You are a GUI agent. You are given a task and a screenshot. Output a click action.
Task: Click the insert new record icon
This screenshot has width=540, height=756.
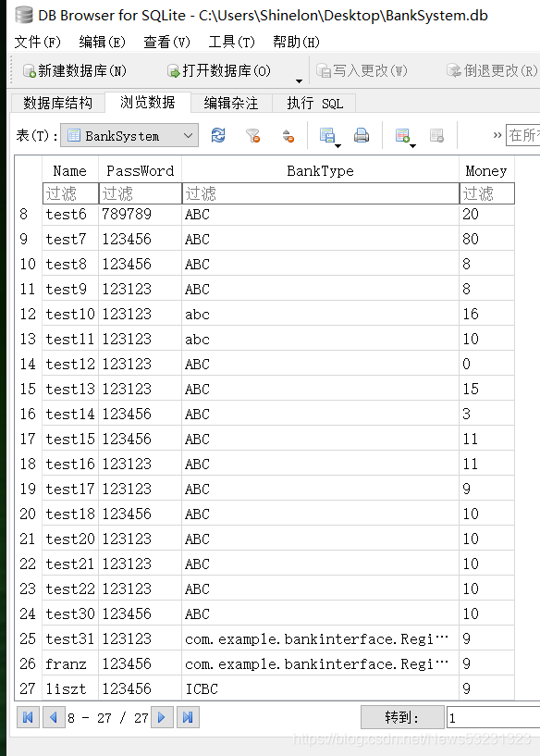(x=401, y=135)
